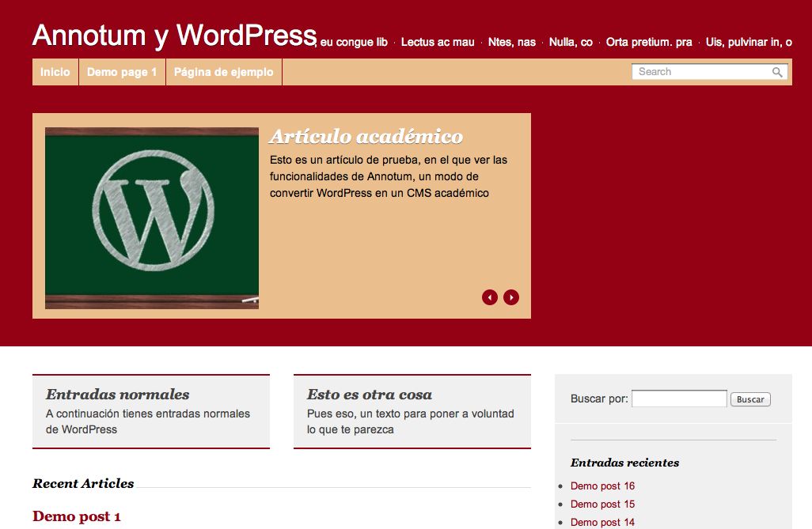Open the Artículo académico featured title
Screen dimensions: 812x529
[x=366, y=137]
